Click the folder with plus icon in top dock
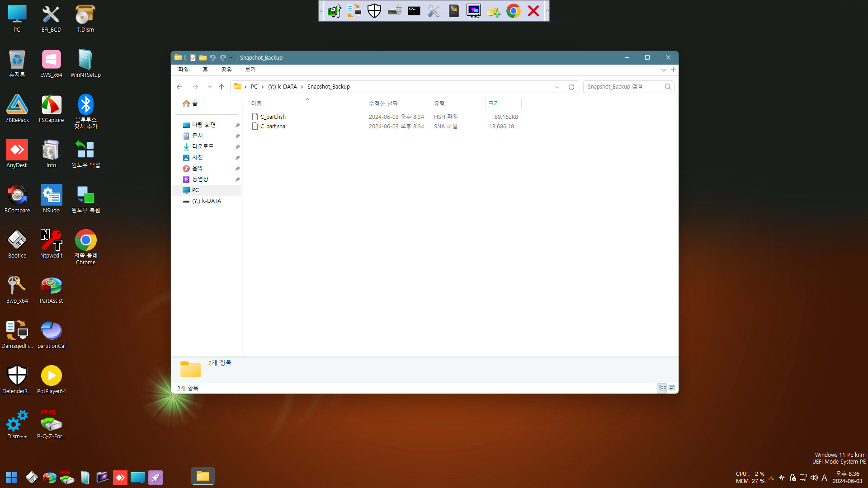 (x=494, y=11)
